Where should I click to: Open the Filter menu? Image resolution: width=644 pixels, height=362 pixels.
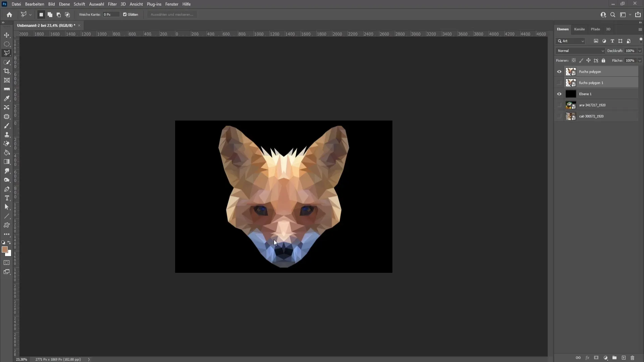click(x=112, y=4)
